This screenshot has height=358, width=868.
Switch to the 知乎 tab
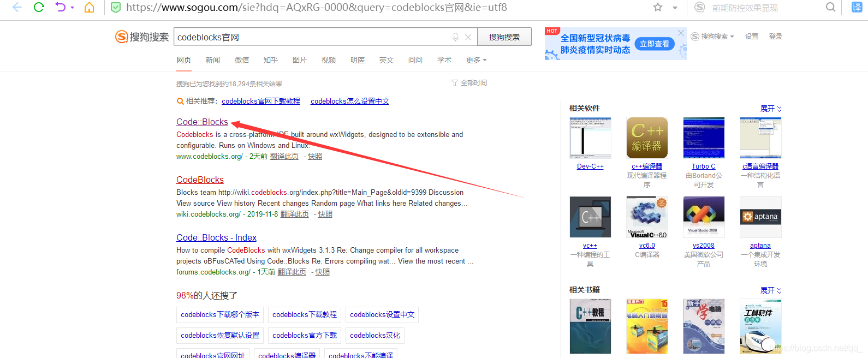tap(271, 60)
